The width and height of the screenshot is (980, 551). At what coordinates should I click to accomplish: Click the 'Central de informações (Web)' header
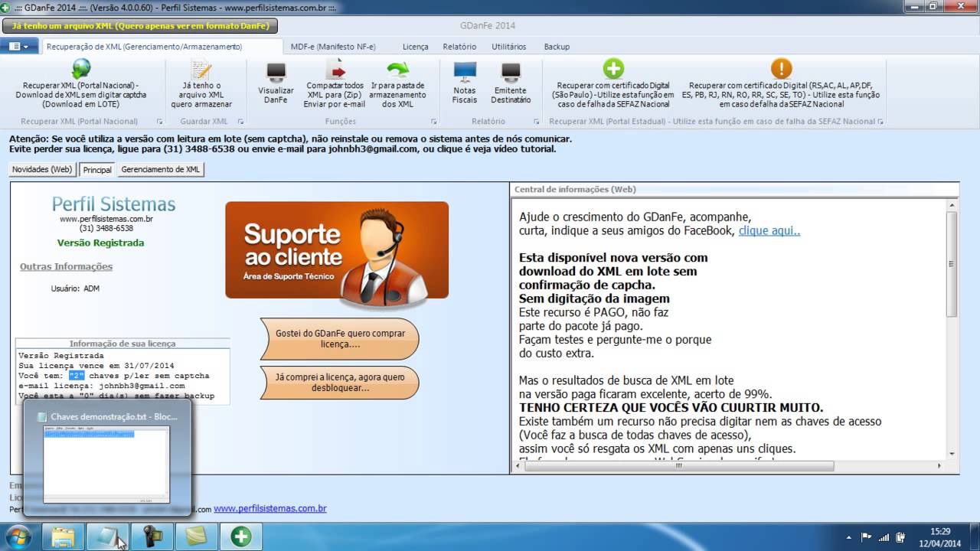tap(575, 189)
